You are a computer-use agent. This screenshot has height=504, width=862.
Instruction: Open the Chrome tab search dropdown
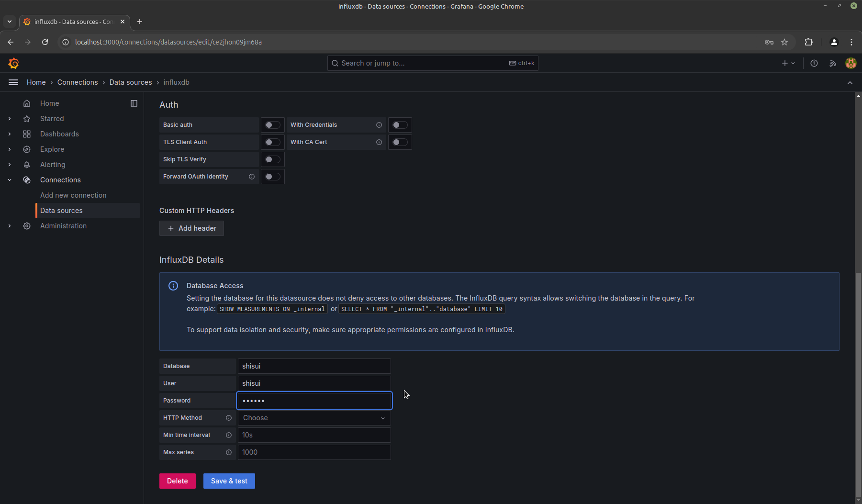(x=10, y=22)
